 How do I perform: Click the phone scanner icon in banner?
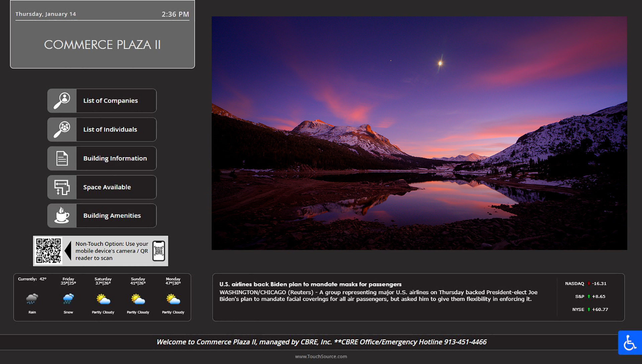(159, 251)
